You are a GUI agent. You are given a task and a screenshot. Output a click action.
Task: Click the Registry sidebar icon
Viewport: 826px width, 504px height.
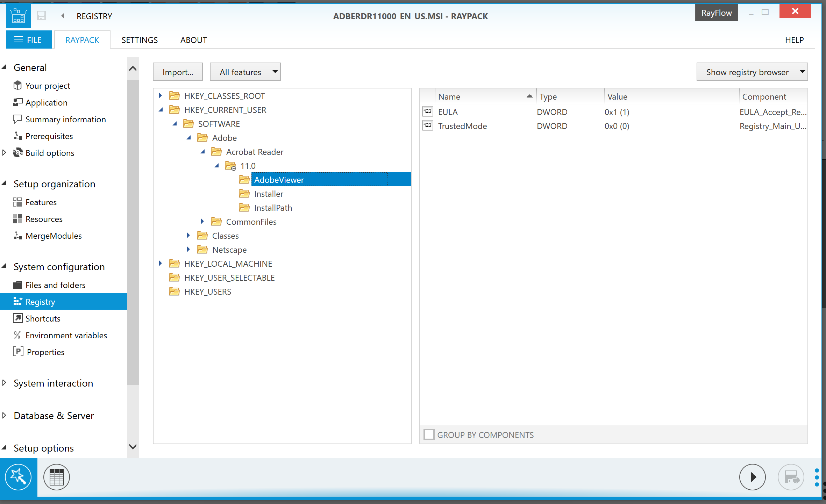pyautogui.click(x=17, y=301)
